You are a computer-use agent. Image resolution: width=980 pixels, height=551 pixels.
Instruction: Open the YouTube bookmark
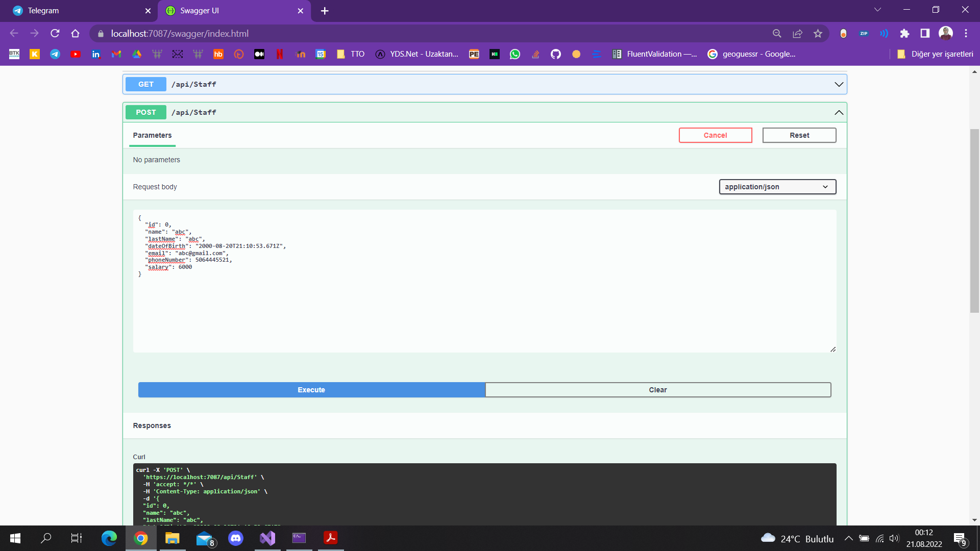76,54
